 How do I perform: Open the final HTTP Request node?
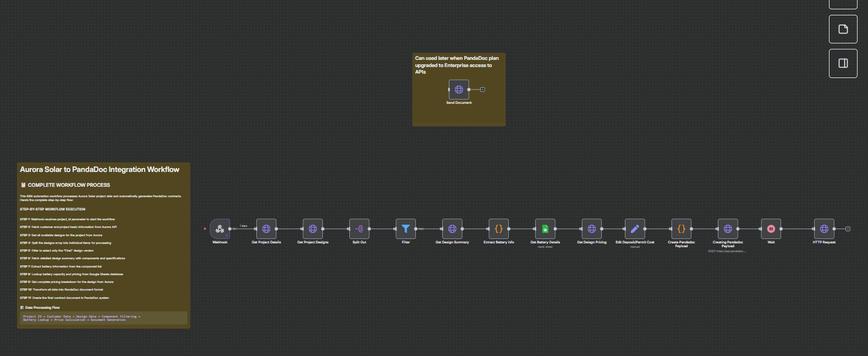(x=824, y=229)
